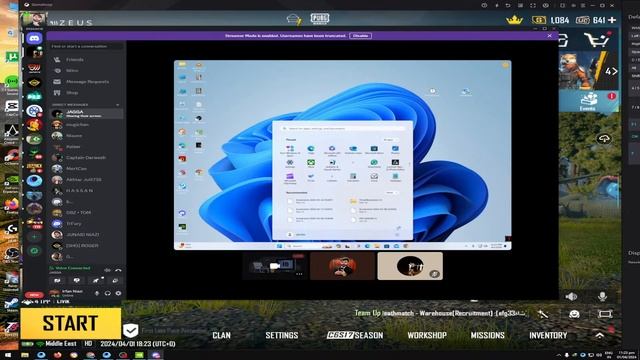Open Events in PUBG lobby
This screenshot has height=360, width=640.
[588, 101]
